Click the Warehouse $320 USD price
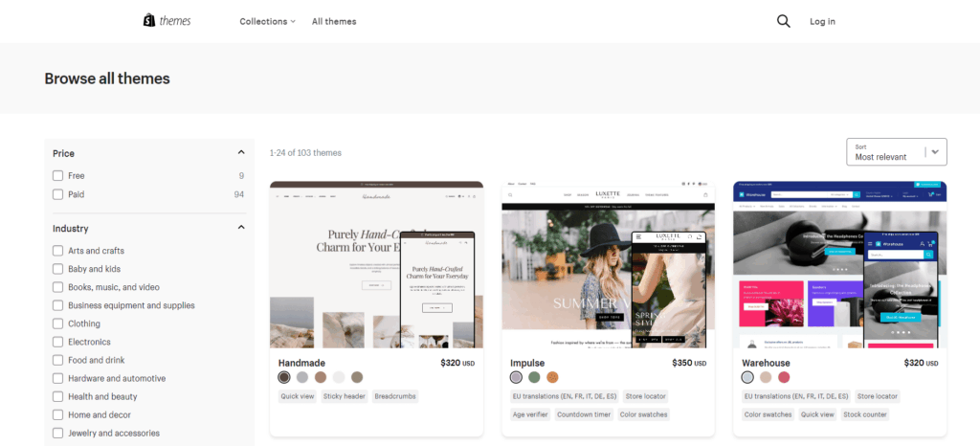The height and width of the screenshot is (446, 980). [x=922, y=363]
